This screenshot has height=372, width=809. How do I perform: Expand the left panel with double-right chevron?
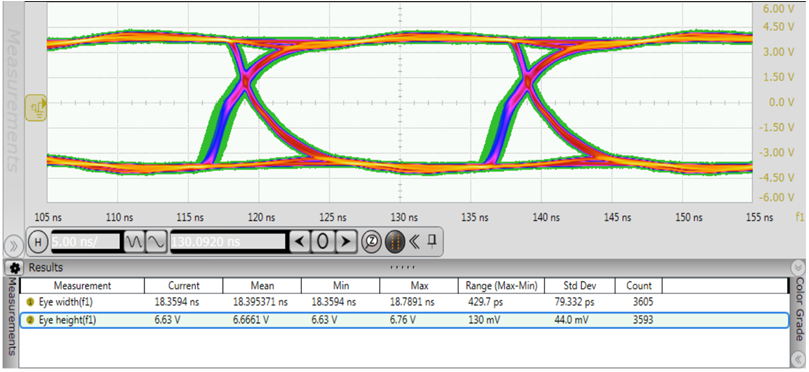14,246
